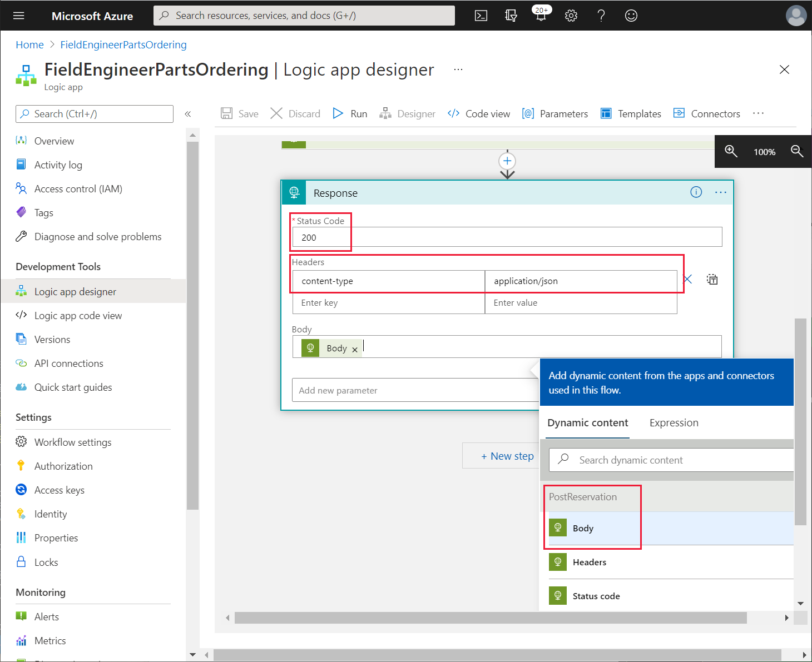The image size is (812, 662).
Task: Click the Response info icon
Action: [x=696, y=192]
